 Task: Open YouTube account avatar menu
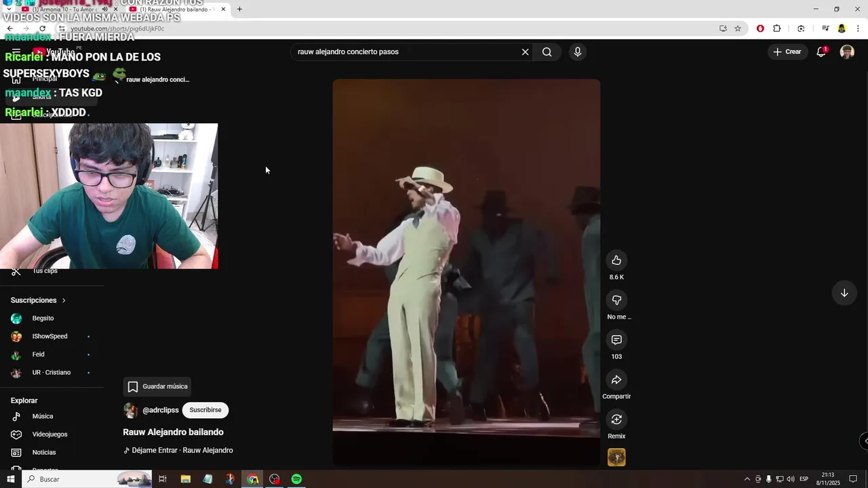click(x=847, y=52)
